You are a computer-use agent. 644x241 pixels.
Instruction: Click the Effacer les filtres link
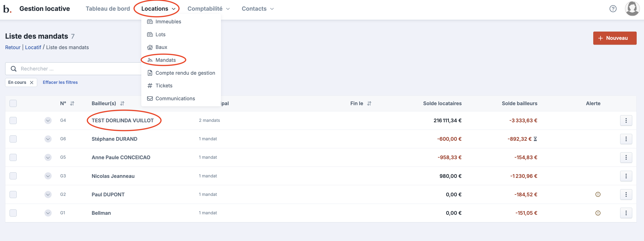tap(60, 82)
